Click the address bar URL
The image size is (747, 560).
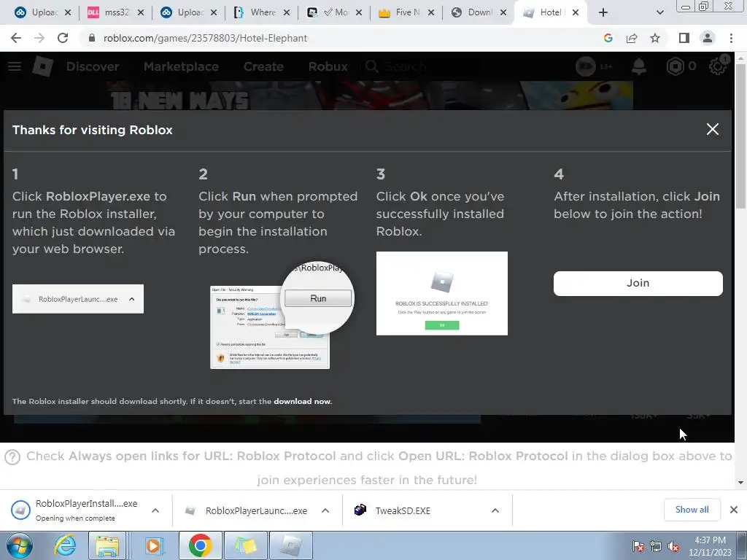click(x=205, y=38)
